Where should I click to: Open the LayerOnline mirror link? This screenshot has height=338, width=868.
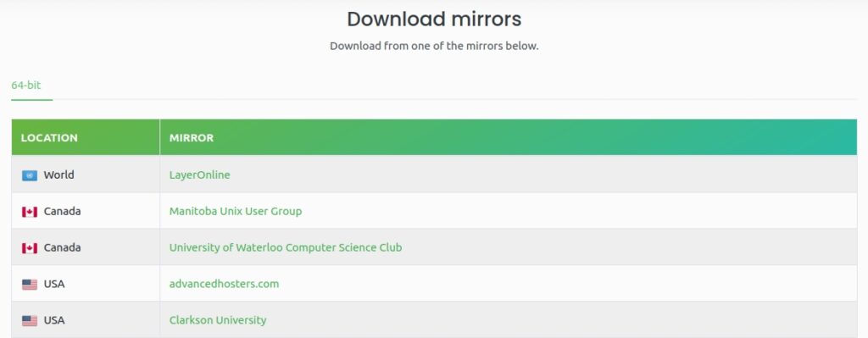(x=199, y=175)
